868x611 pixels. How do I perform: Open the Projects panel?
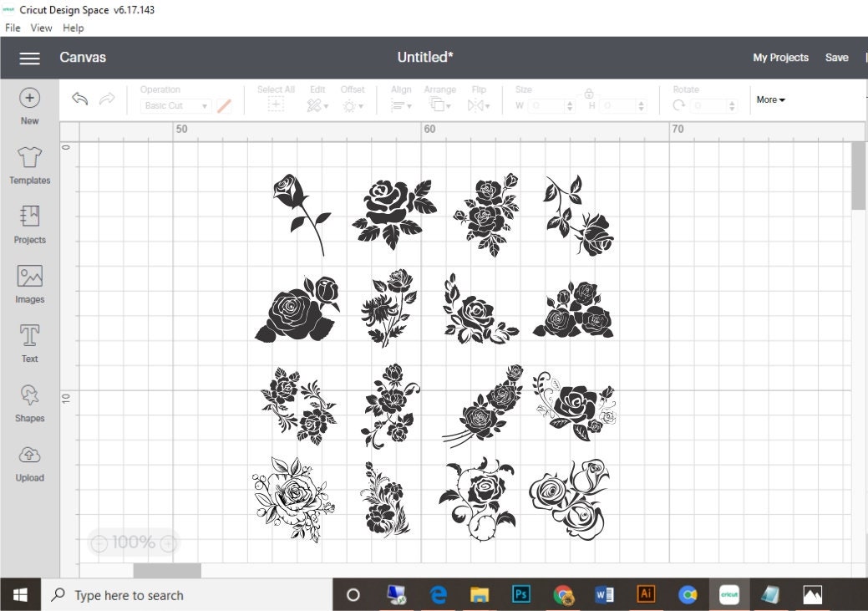tap(29, 225)
